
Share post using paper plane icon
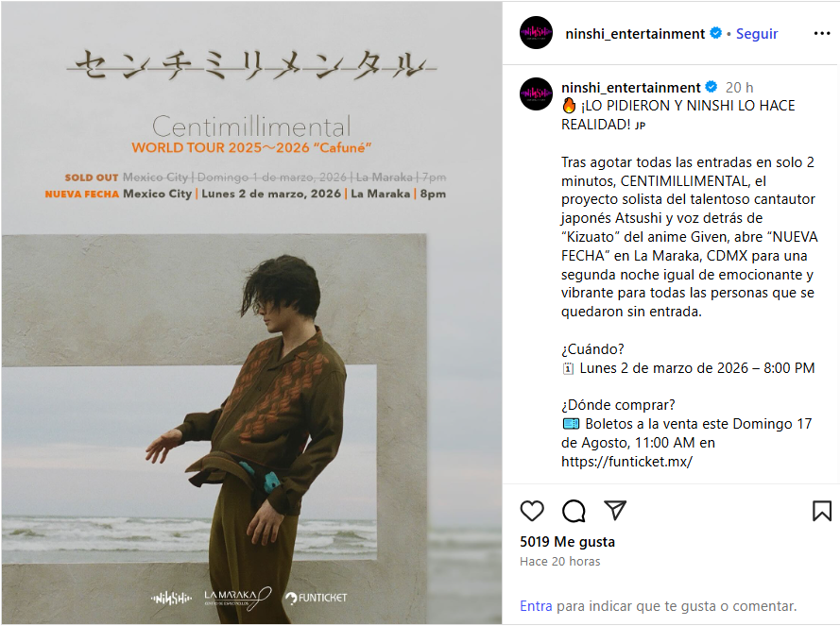click(615, 510)
